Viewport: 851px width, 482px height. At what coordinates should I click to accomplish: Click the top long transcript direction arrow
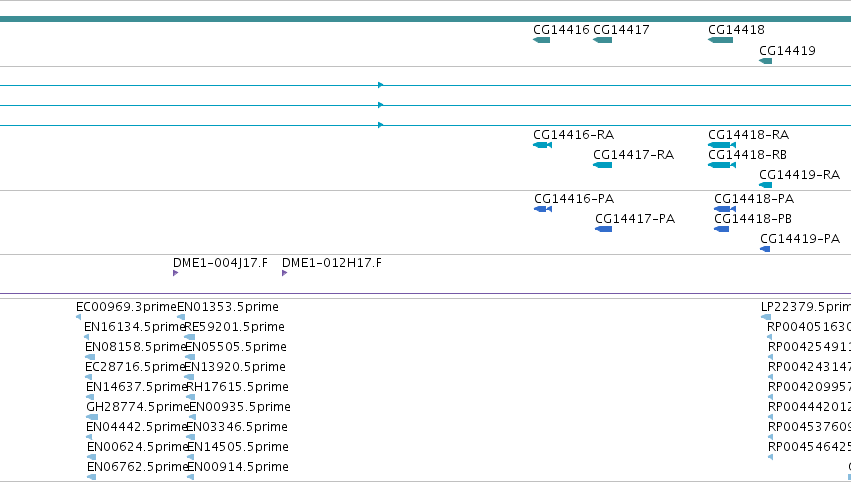point(380,85)
